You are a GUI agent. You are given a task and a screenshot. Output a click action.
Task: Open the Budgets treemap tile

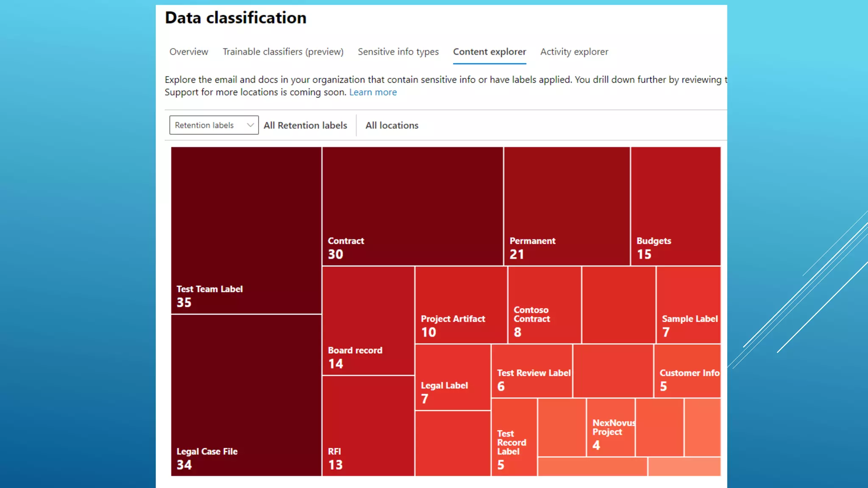(675, 206)
